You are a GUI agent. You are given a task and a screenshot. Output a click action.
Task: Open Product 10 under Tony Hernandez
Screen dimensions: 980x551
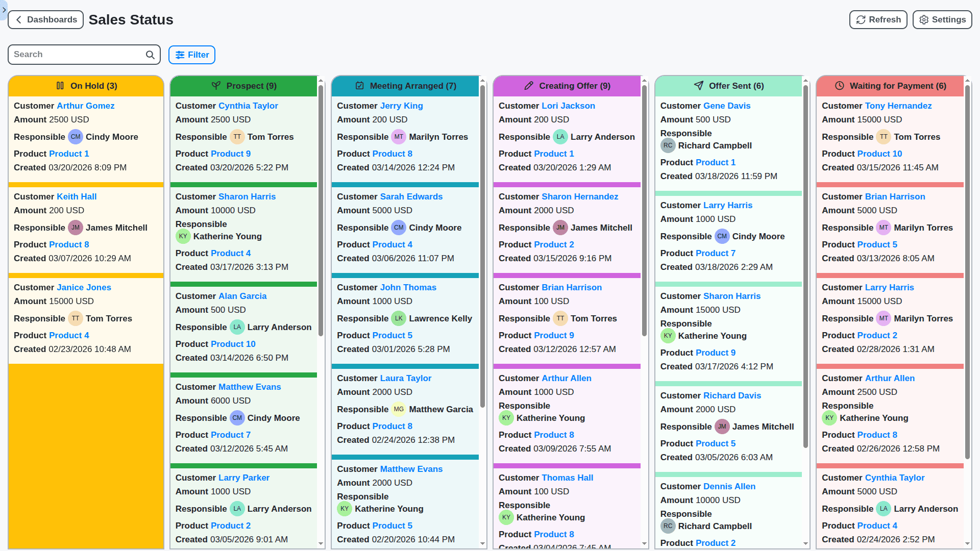click(x=879, y=154)
